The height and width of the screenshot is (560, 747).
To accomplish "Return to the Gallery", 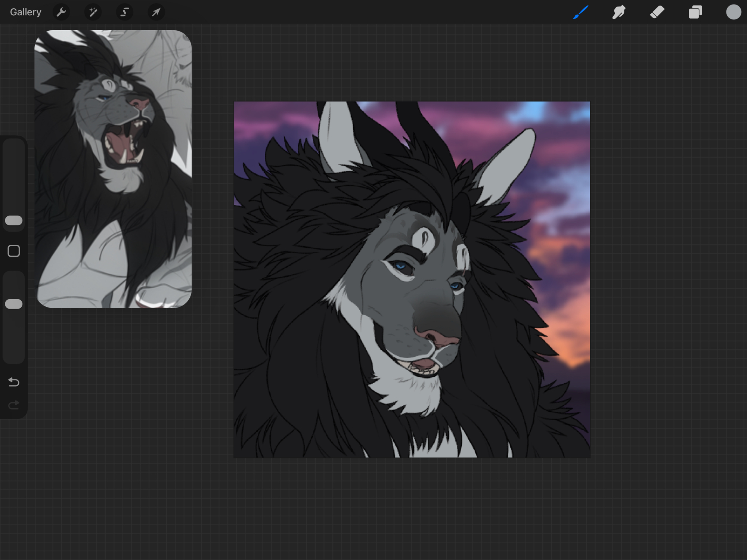I will point(25,12).
